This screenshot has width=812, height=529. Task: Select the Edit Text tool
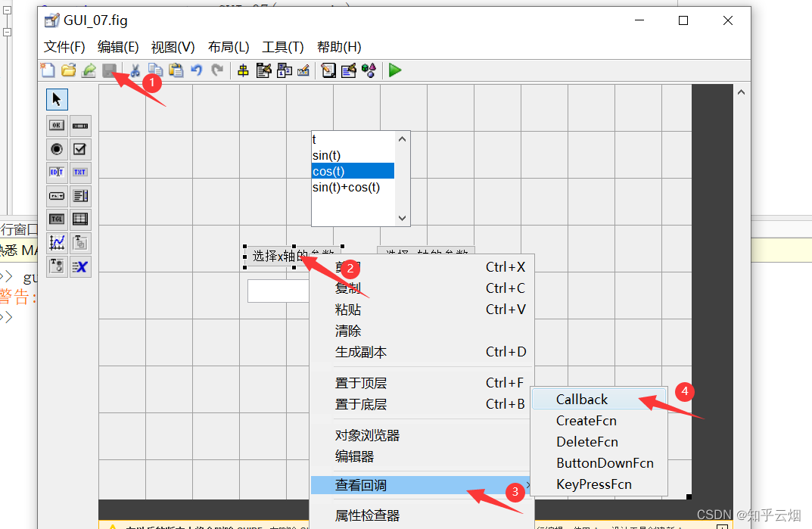[x=57, y=172]
